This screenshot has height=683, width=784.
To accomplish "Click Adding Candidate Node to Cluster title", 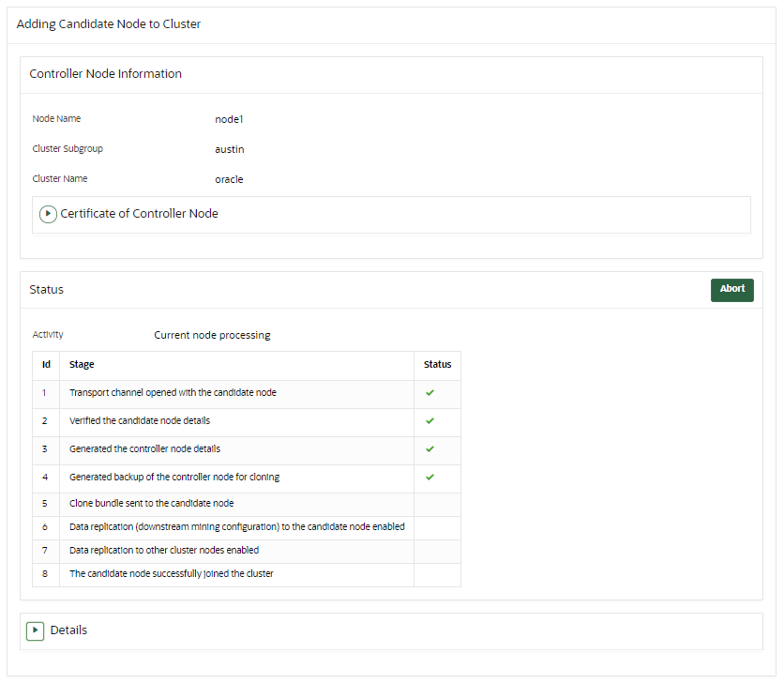I will (x=109, y=24).
